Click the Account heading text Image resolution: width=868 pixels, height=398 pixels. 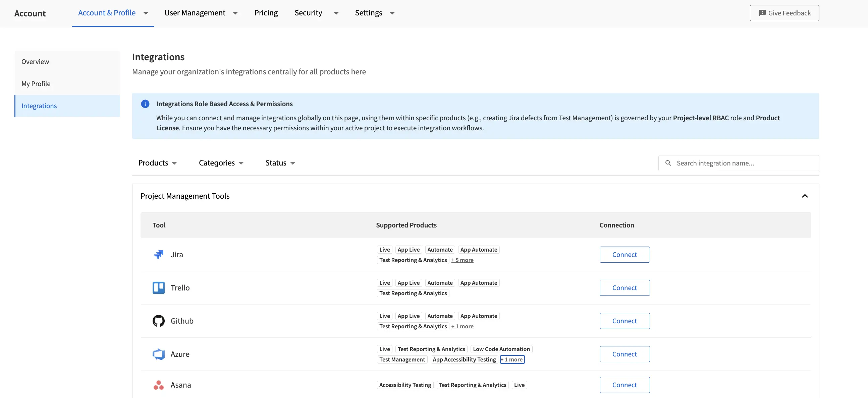(30, 13)
